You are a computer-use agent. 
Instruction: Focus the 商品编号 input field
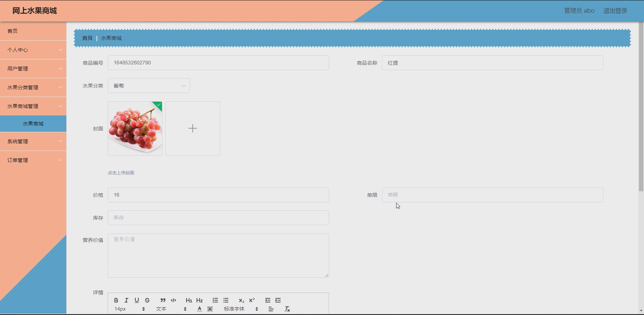coord(218,63)
